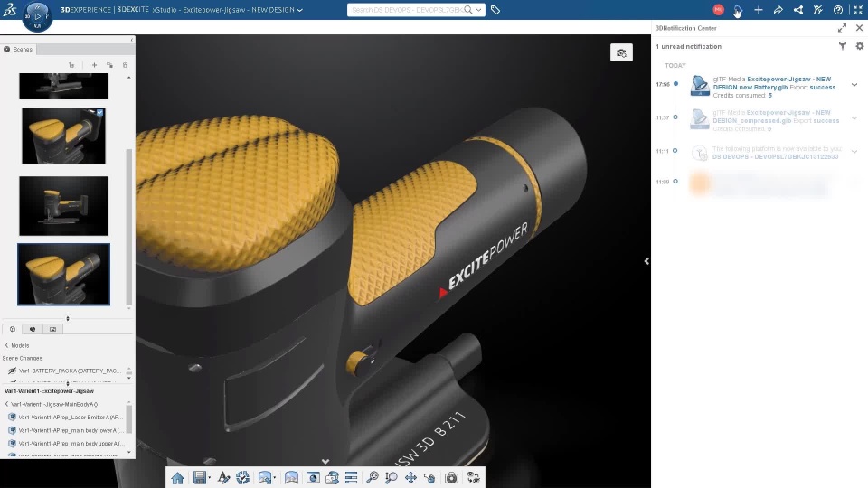Switch to the Scenes tab

pos(18,49)
